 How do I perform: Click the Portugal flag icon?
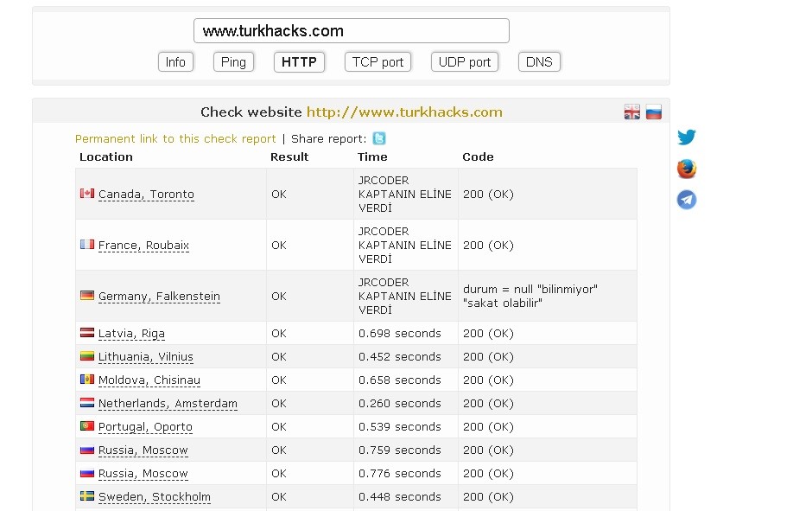tap(87, 426)
